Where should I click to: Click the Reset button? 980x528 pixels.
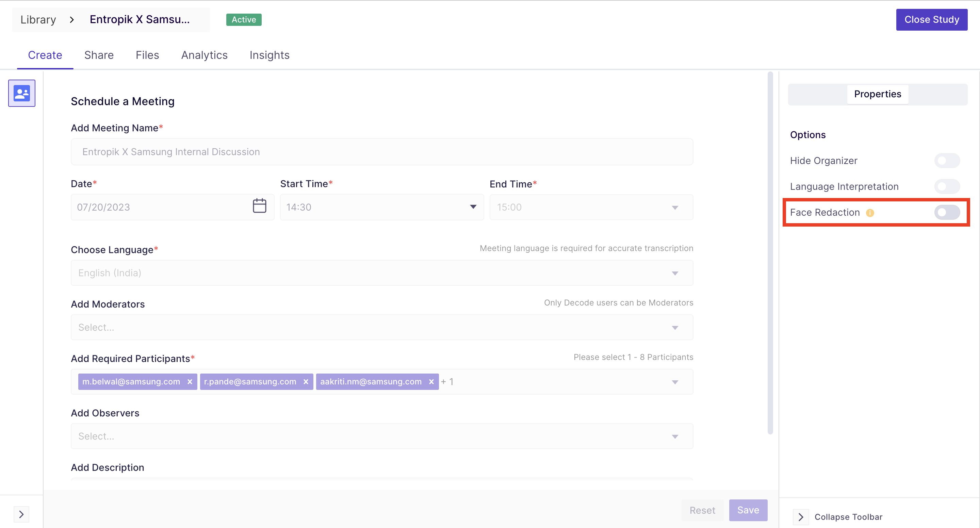702,511
